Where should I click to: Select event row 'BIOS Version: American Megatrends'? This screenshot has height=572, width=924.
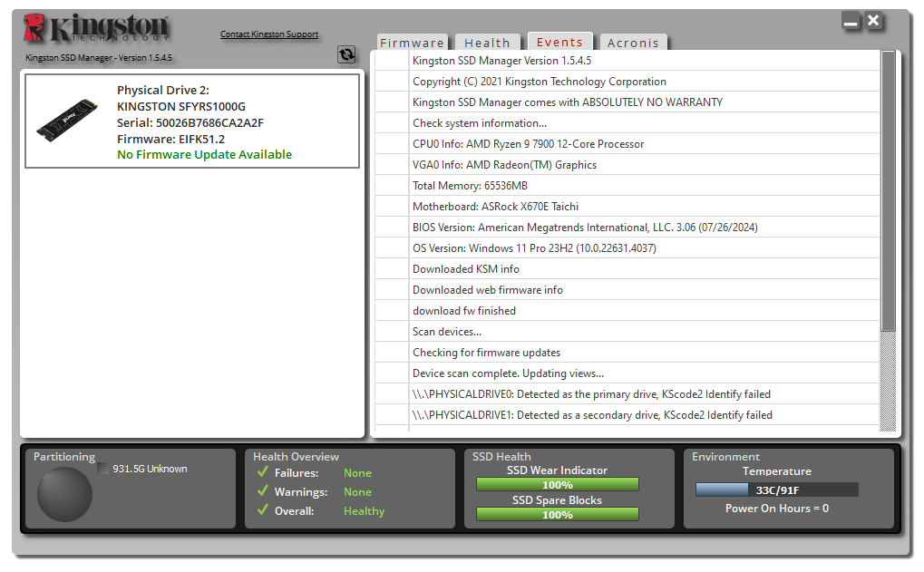coord(627,228)
